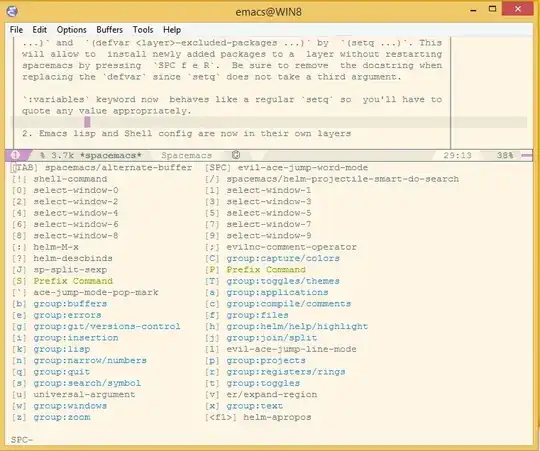
Task: Click the group:lisp entry
Action: pos(62,349)
